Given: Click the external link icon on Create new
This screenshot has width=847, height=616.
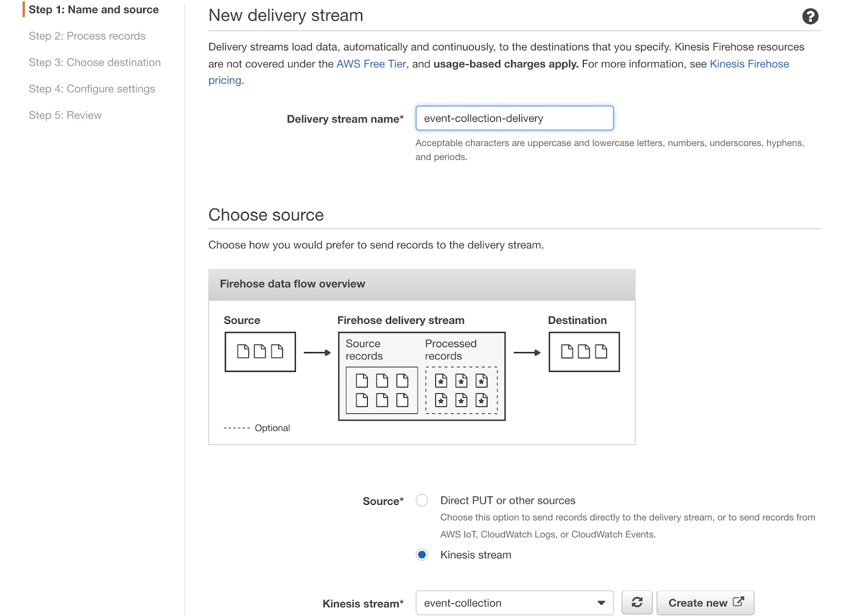Looking at the screenshot, I should coord(738,602).
